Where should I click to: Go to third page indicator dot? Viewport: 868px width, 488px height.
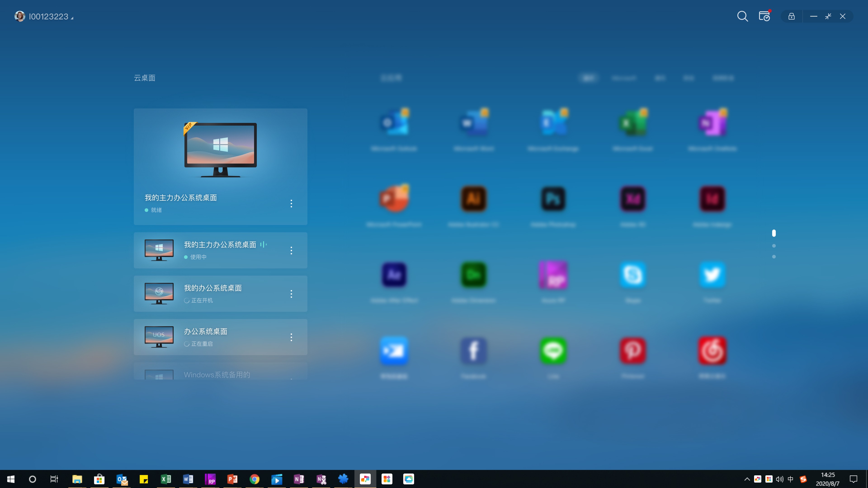coord(774,257)
